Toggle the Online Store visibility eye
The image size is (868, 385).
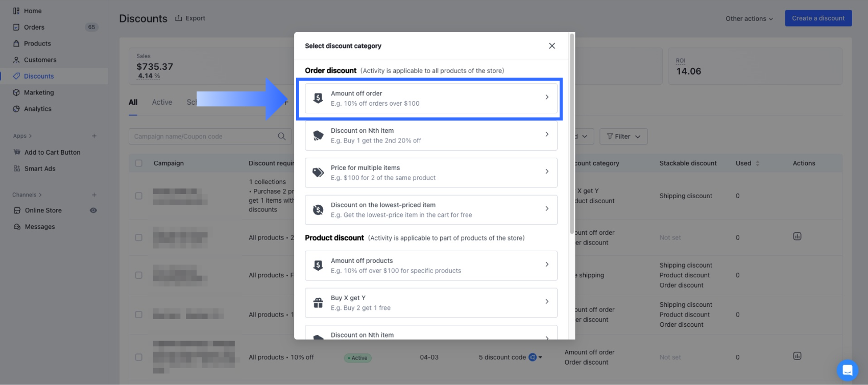click(93, 210)
